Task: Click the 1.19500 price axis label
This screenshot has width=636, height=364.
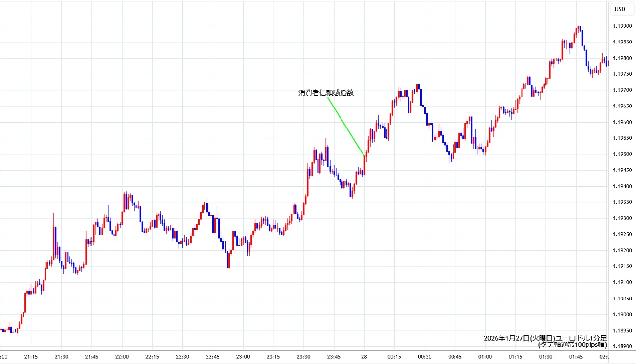Action: point(622,154)
